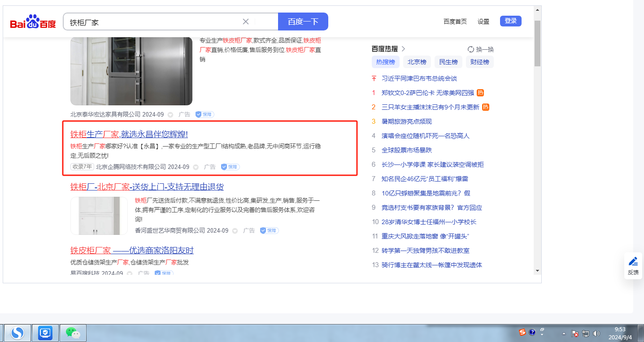Click the 反馈 feedback pencil icon
This screenshot has width=644, height=342.
tap(633, 261)
